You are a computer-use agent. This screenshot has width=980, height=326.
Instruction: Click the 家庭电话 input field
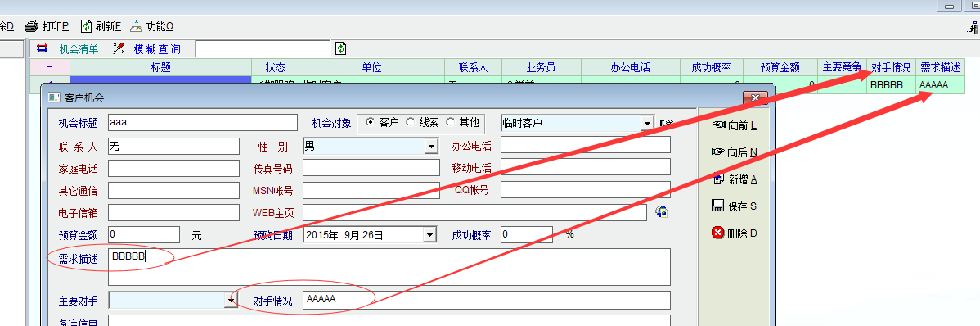tap(173, 168)
